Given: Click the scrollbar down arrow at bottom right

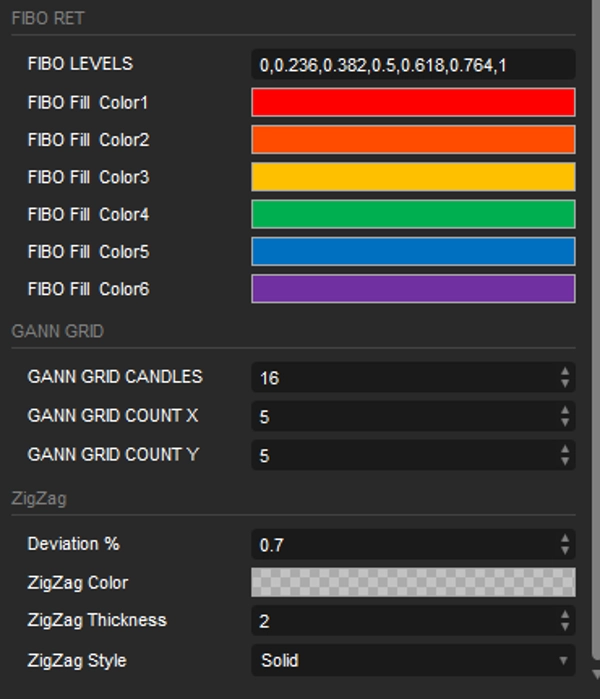Looking at the screenshot, I should click(x=594, y=676).
